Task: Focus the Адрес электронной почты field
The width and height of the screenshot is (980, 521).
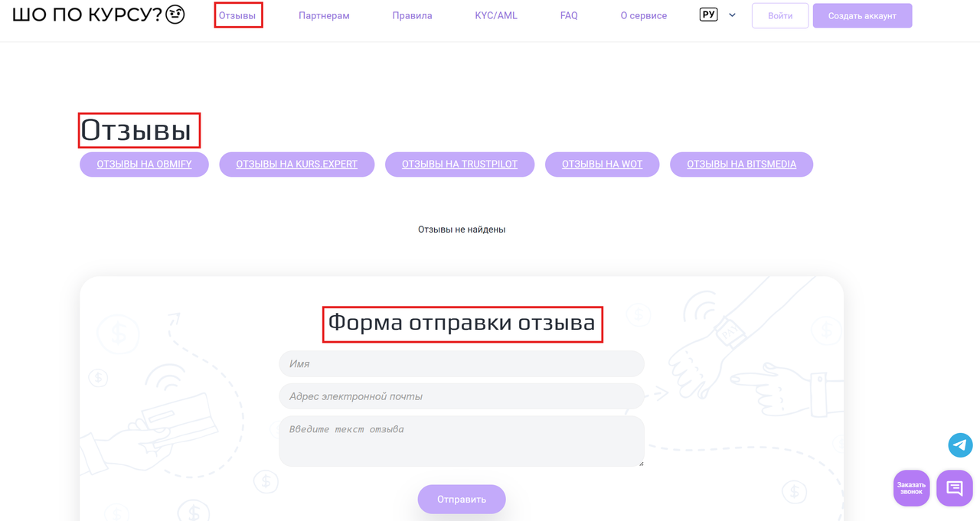Action: 462,396
